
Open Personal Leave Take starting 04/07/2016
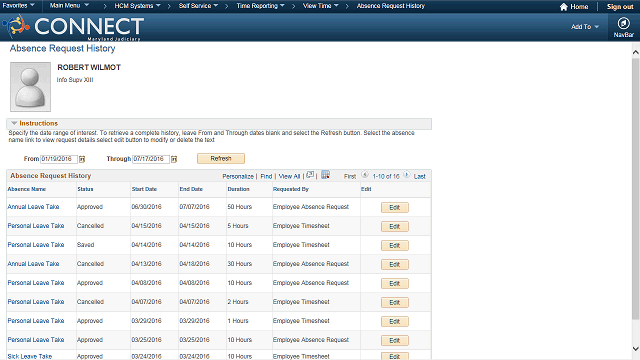36,302
